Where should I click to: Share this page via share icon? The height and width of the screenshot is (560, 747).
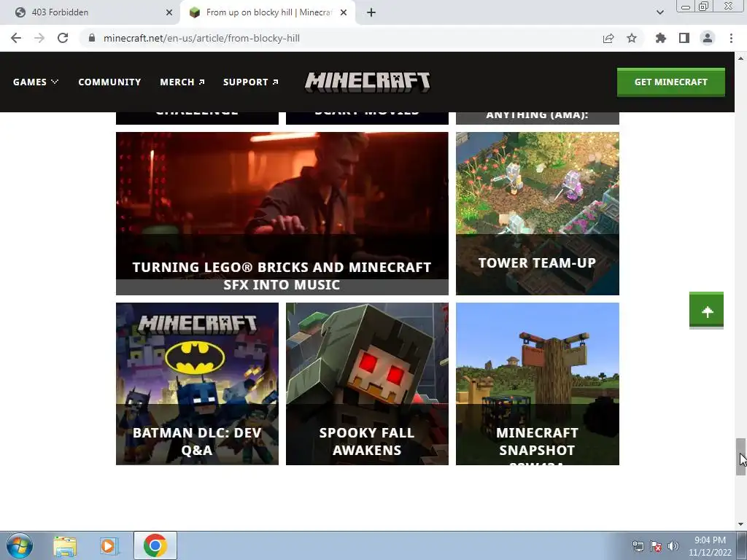(x=608, y=38)
